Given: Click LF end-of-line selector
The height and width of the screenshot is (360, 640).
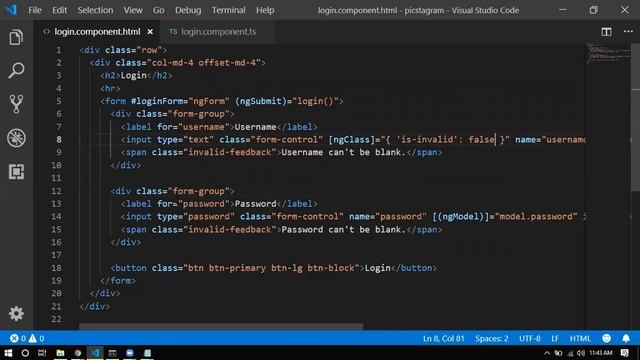Looking at the screenshot, I should (555, 338).
